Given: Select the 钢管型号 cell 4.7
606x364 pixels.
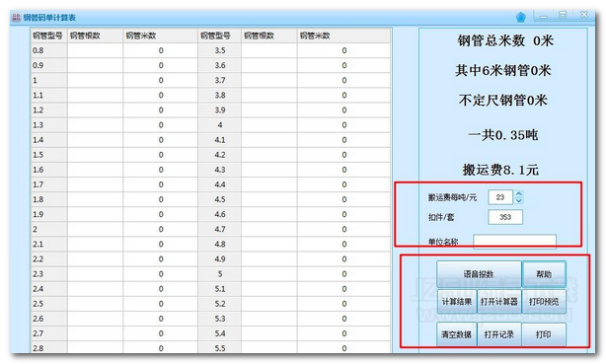Looking at the screenshot, I should click(220, 229).
